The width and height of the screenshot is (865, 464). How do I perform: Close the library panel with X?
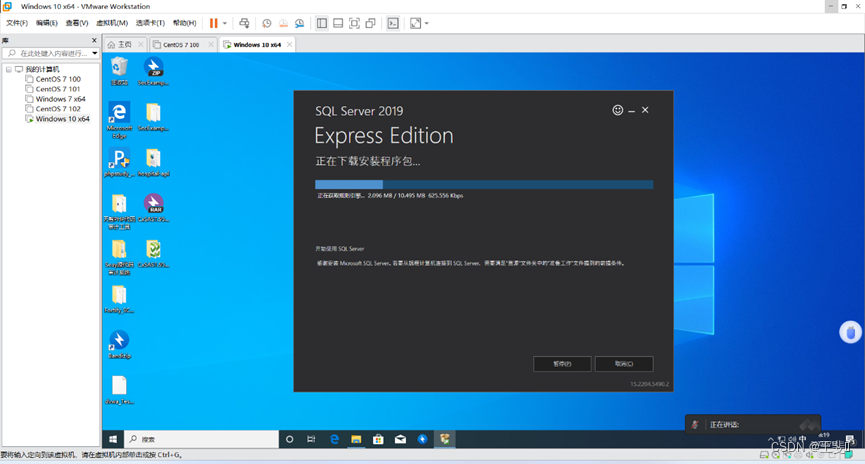point(94,40)
